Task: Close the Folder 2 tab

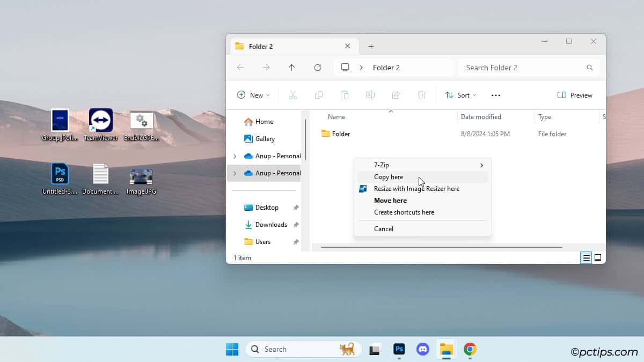Action: pyautogui.click(x=347, y=46)
